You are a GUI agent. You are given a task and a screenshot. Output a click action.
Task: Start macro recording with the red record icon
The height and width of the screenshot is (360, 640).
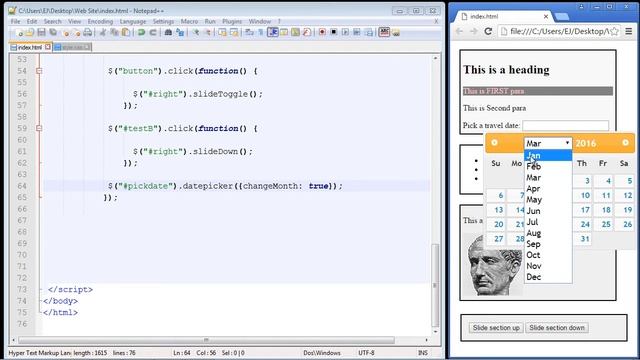(322, 32)
